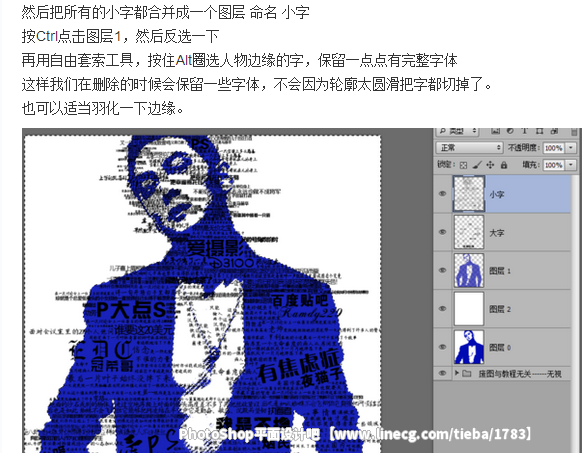
Task: Click 不透明度 opacity label
Action: 523,148
